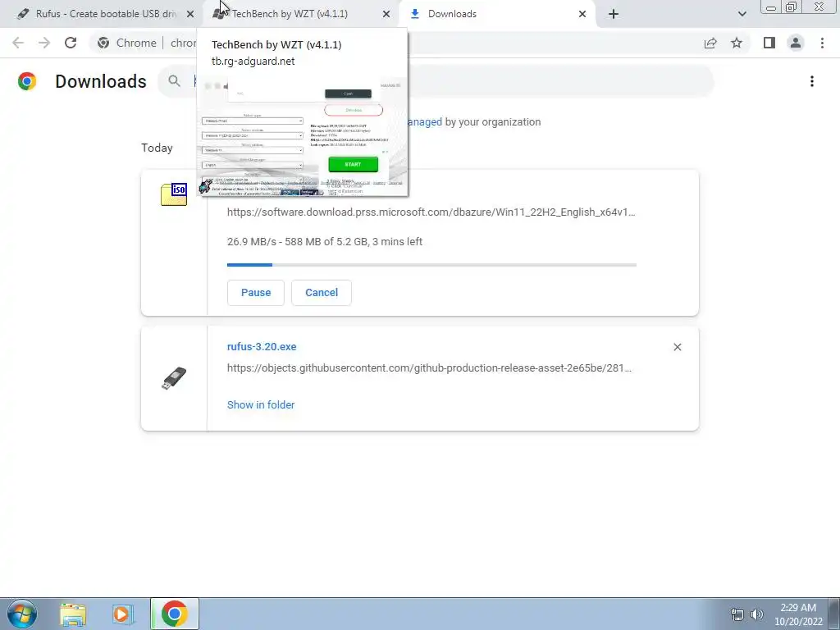Open the Windows Start menu
The image size is (840, 630).
tap(22, 614)
